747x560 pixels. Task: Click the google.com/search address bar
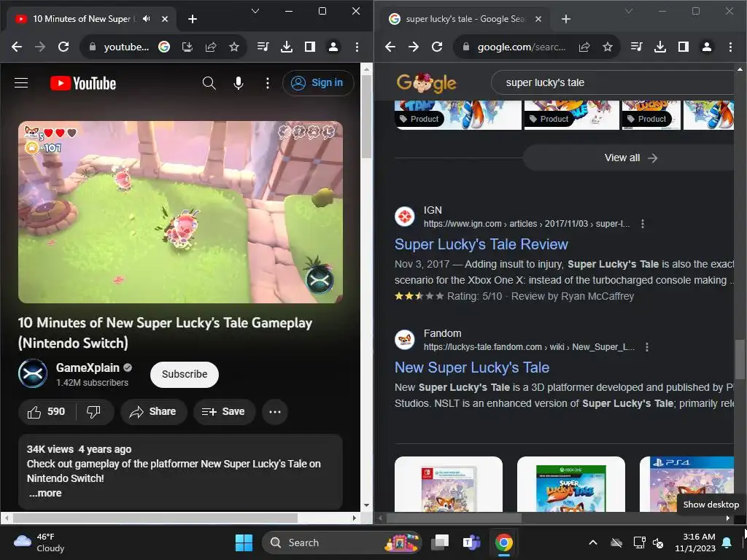pyautogui.click(x=522, y=47)
